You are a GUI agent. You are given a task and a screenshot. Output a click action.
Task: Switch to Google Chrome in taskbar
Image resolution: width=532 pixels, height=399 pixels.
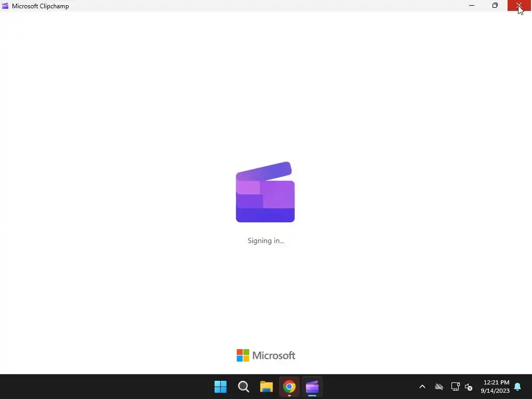coord(289,387)
